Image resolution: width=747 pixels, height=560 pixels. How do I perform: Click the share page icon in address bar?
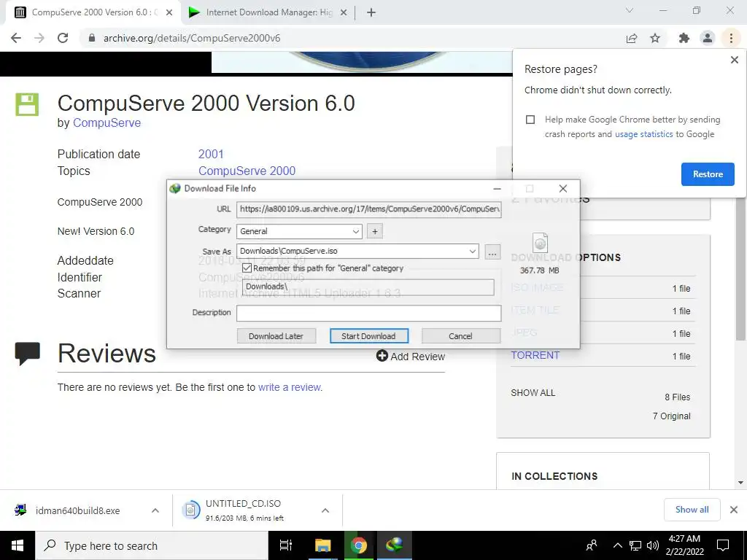632,38
